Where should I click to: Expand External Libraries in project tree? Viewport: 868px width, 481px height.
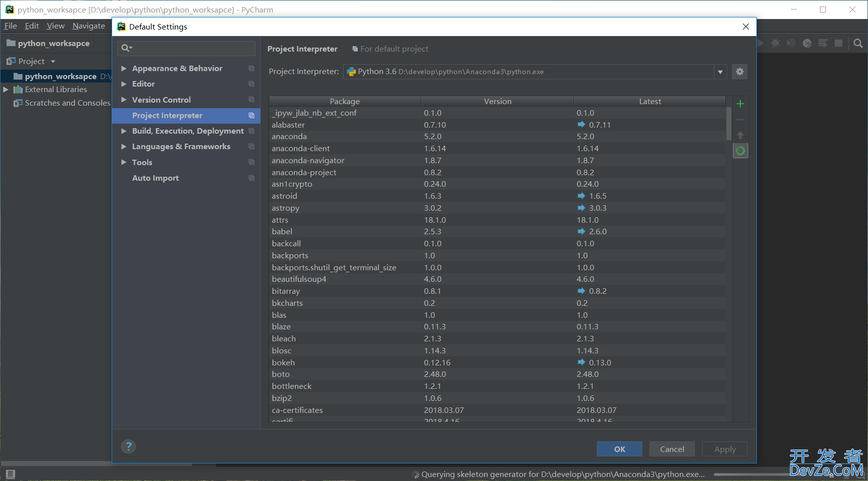point(6,90)
